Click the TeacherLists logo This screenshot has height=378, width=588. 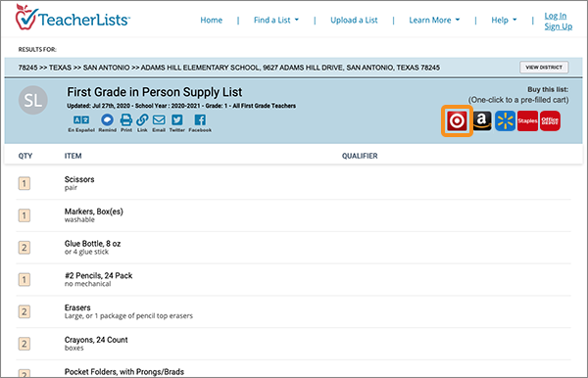73,18
